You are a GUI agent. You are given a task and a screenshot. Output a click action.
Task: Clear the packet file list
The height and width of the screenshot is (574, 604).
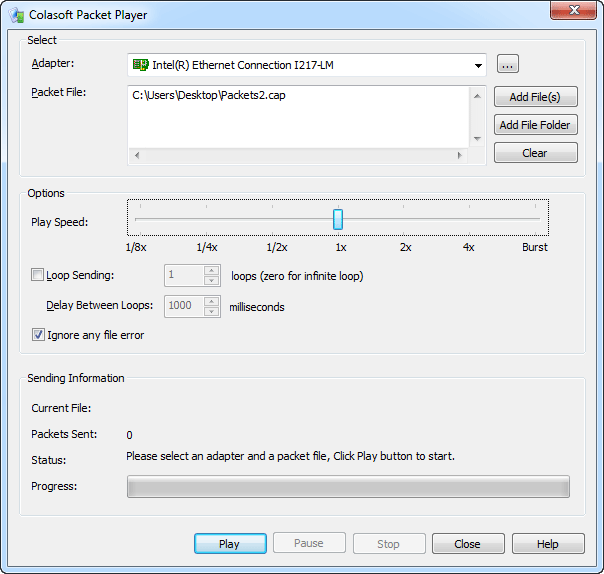535,153
